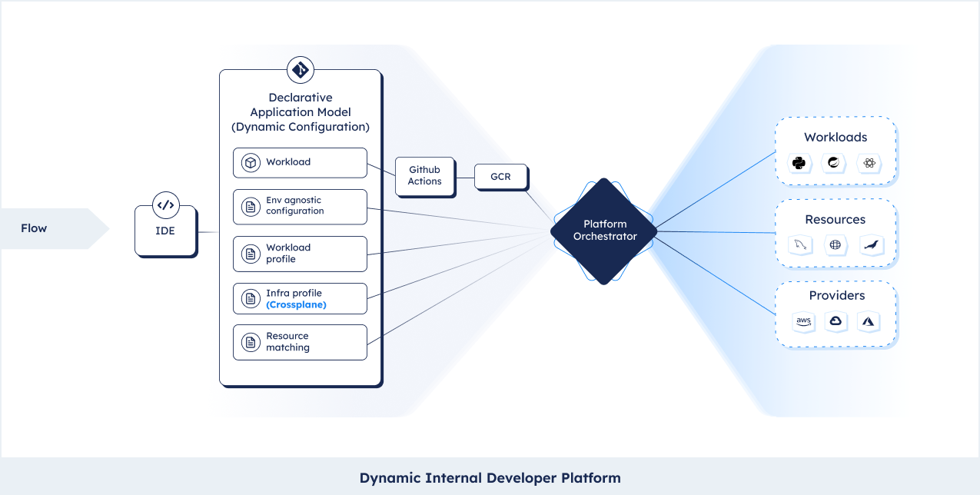Click the Git icon above Declarative Application Model
Image resolution: width=980 pixels, height=495 pixels.
[x=300, y=70]
